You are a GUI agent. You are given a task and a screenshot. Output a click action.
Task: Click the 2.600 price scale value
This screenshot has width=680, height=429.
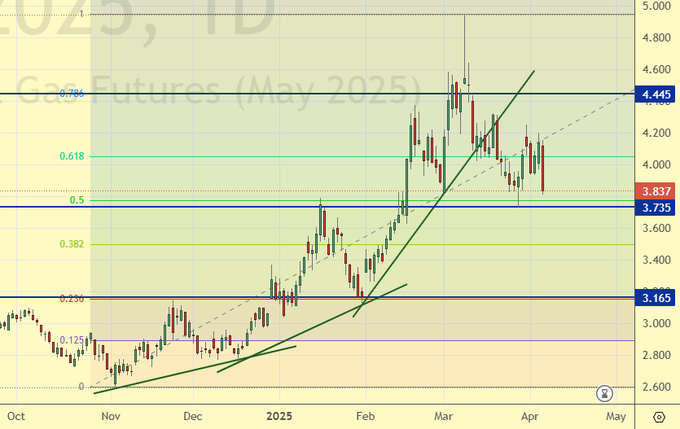coord(657,387)
